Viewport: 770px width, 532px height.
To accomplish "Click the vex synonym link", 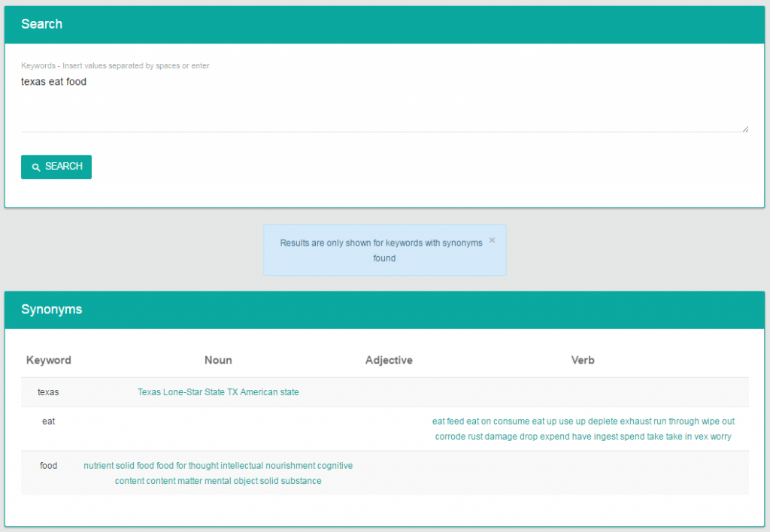I will (x=702, y=437).
